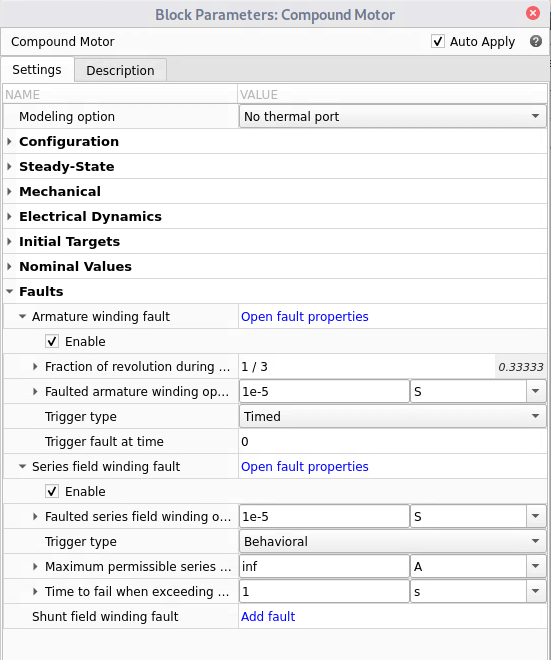Switch to the Description tab
551x660 pixels.
(120, 70)
